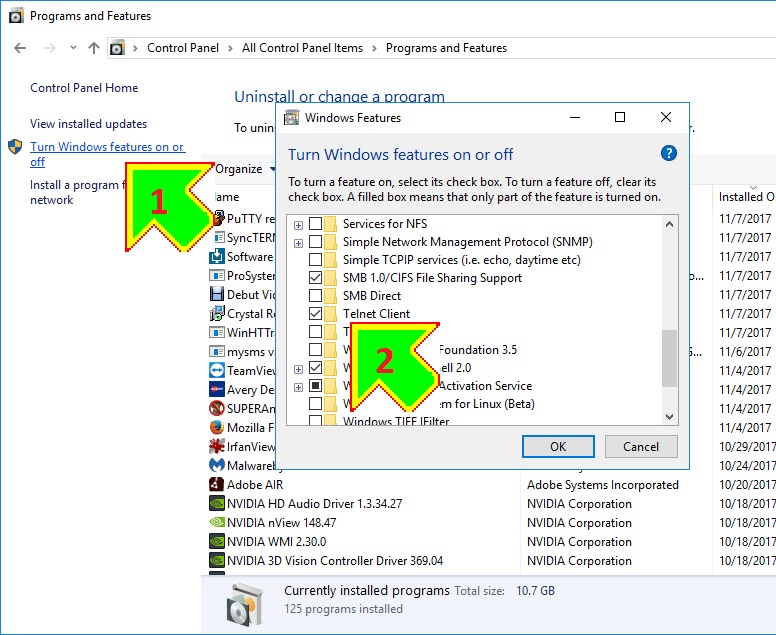Select the Telnet Client feature label
The width and height of the screenshot is (776, 635).
point(376,314)
